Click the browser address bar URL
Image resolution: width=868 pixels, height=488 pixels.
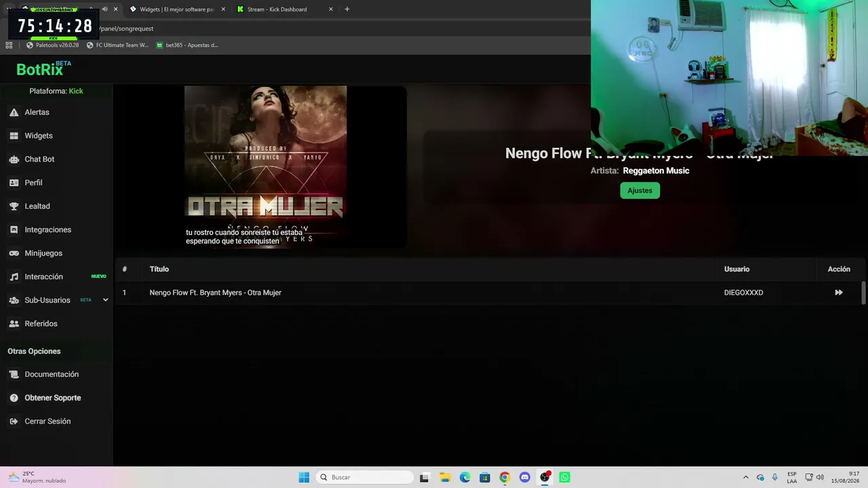click(x=126, y=28)
